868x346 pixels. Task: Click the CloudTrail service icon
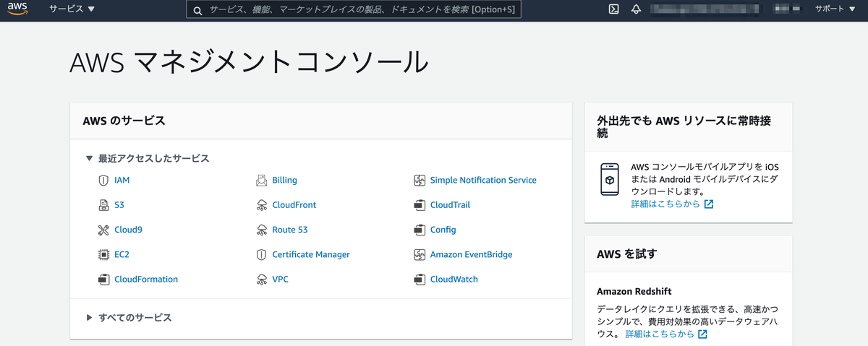tap(419, 205)
